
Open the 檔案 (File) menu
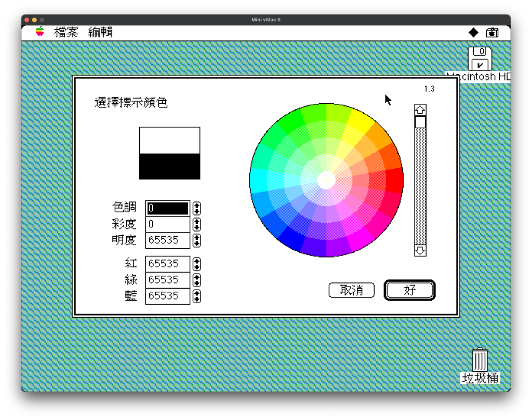(x=66, y=33)
